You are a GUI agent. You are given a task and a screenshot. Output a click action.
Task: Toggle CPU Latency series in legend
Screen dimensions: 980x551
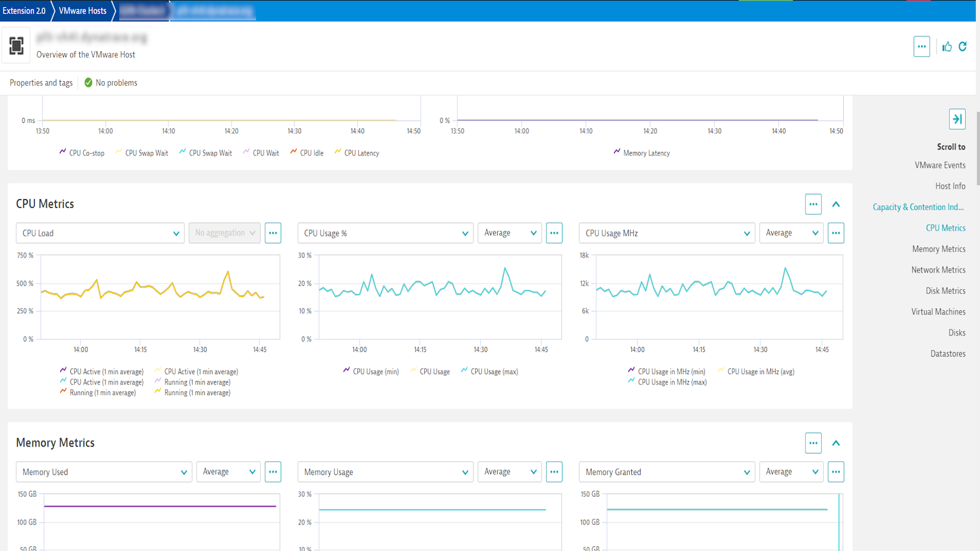tap(357, 153)
